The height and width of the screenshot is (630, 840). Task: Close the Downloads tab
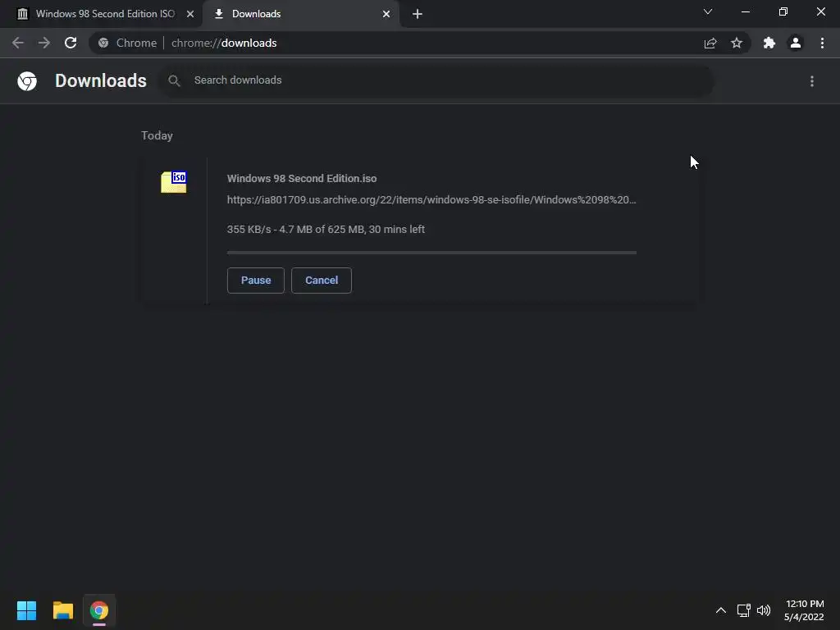tap(386, 14)
